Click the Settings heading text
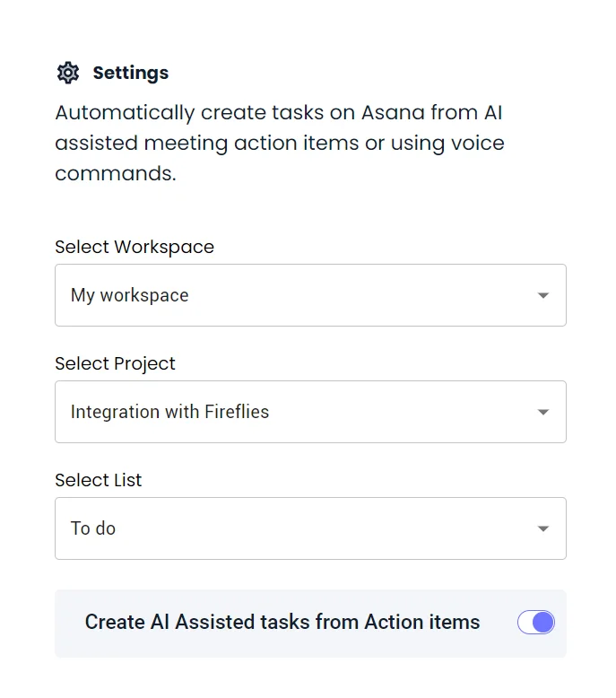Viewport: 616px width, 698px height. tap(130, 73)
